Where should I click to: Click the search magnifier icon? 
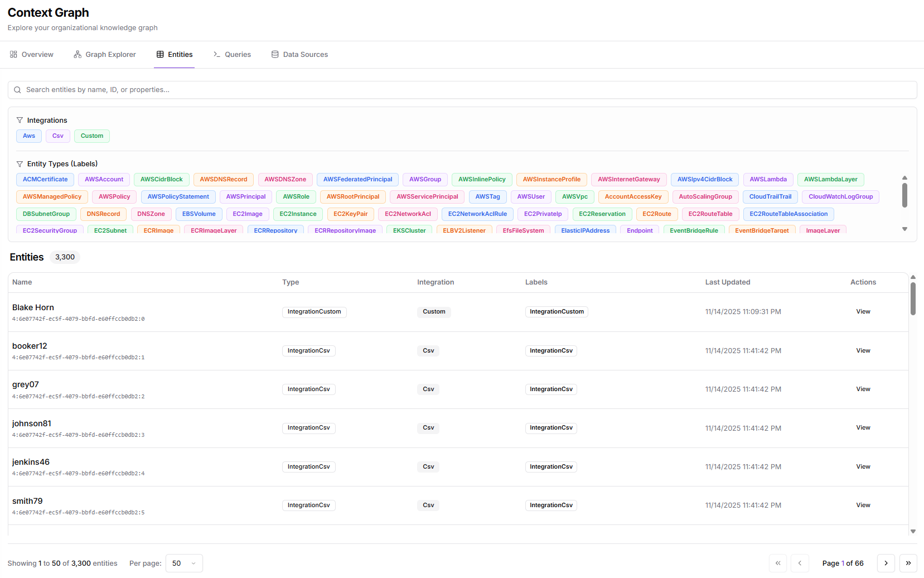(17, 89)
